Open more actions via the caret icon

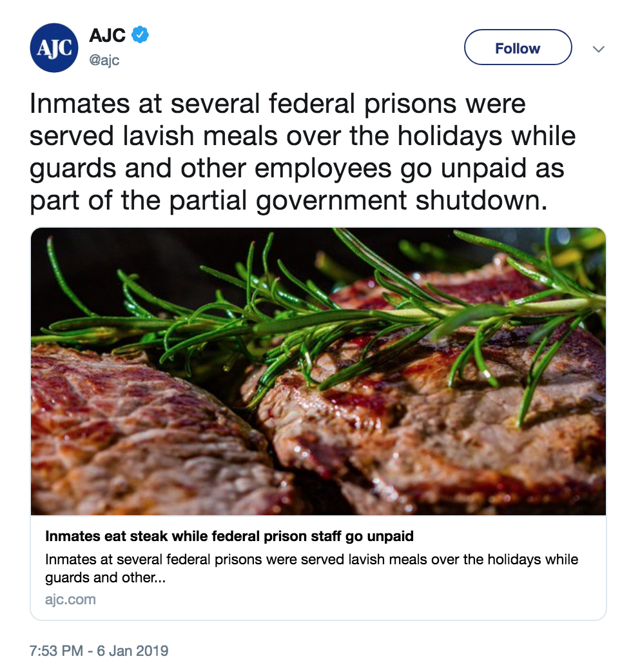pyautogui.click(x=599, y=48)
